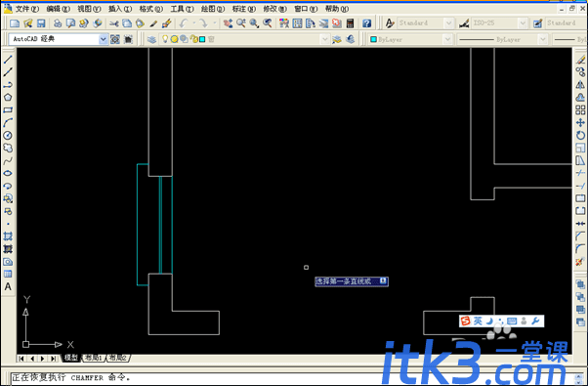Select the Line tool in Draw toolbar
Image resolution: width=588 pixels, height=386 pixels.
point(8,60)
